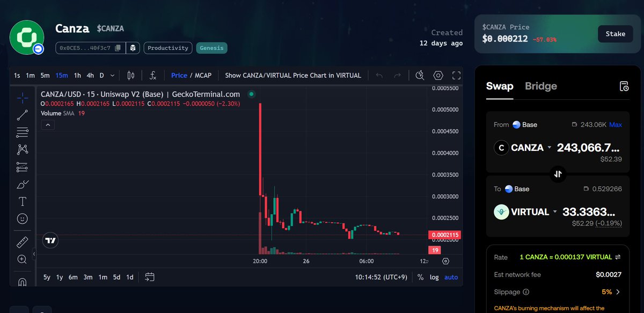This screenshot has width=644, height=313.
Task: Set chart range to 5y
Action: point(47,277)
